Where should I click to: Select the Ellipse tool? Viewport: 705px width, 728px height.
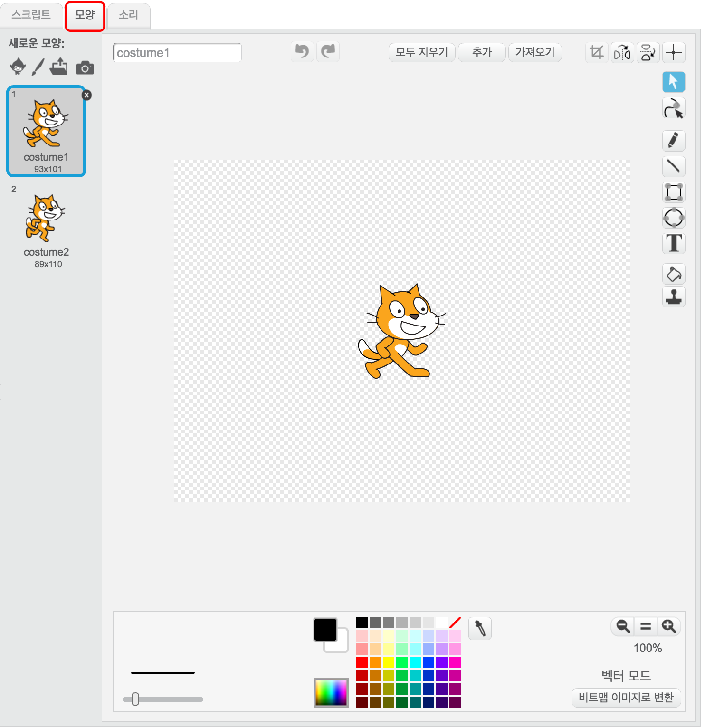674,218
